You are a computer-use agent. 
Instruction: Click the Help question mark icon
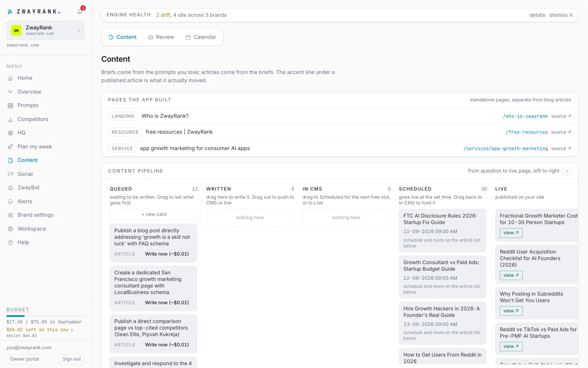pos(10,243)
